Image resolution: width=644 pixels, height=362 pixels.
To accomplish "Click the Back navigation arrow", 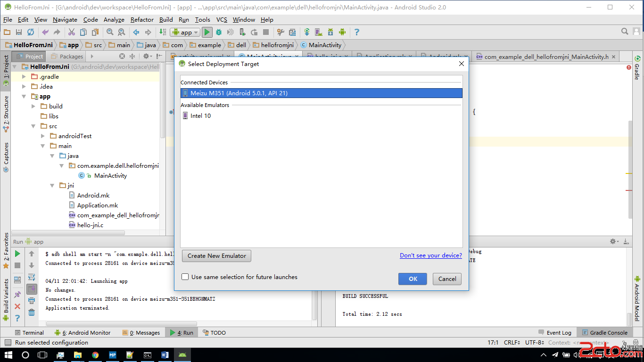I will [x=136, y=32].
